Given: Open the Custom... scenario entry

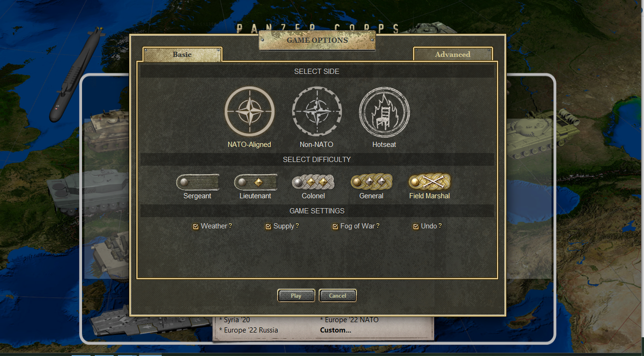Looking at the screenshot, I should tap(336, 330).
